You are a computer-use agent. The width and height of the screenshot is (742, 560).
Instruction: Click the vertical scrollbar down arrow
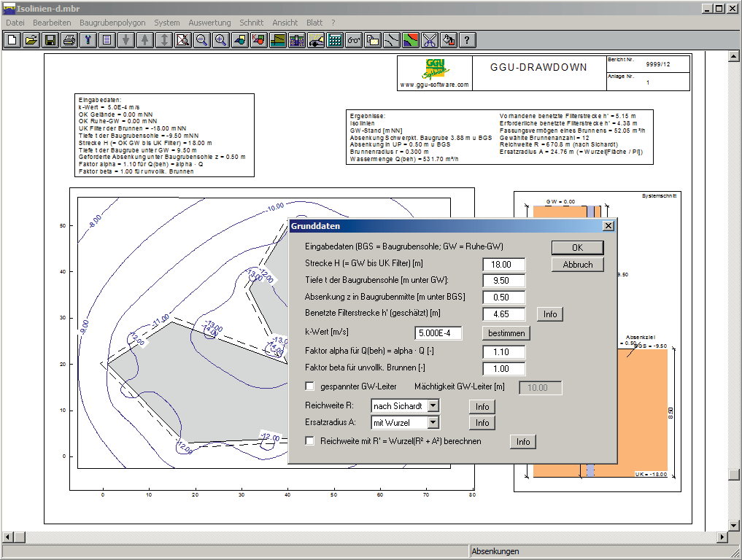point(733,525)
